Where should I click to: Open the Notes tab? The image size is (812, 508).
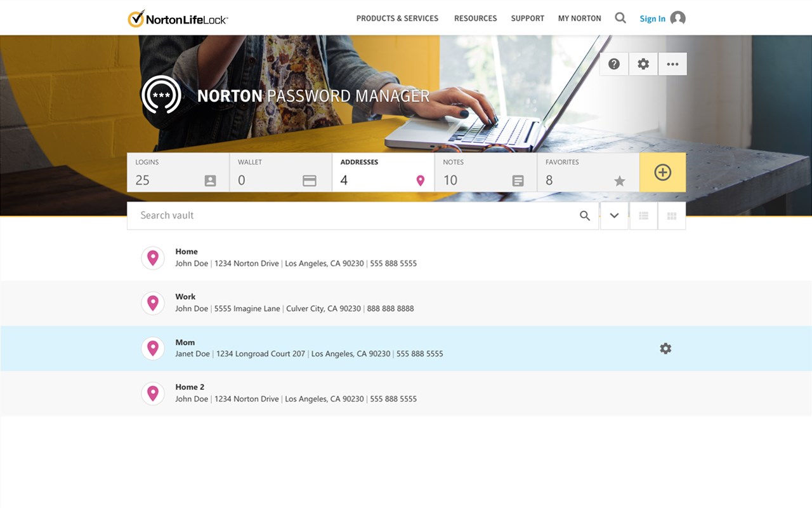click(485, 172)
